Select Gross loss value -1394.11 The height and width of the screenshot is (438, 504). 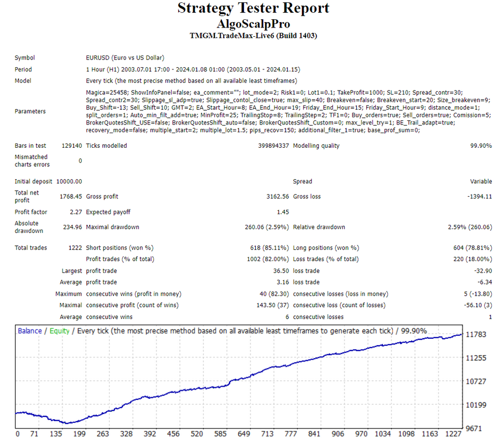click(479, 196)
